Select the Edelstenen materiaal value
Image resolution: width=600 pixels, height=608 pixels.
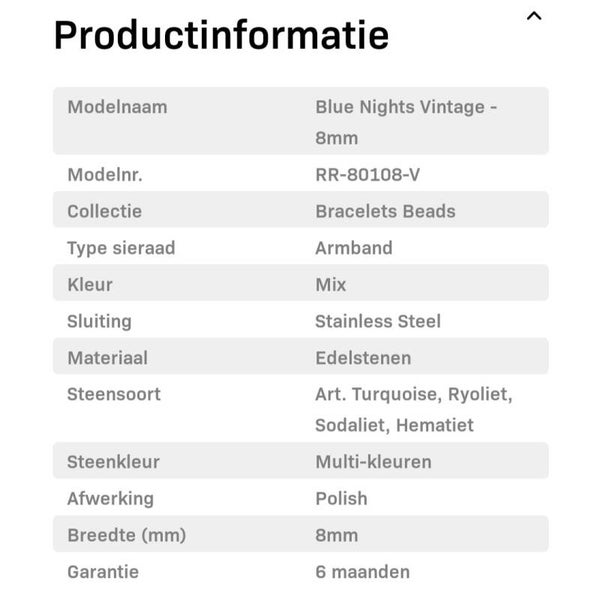coord(363,358)
